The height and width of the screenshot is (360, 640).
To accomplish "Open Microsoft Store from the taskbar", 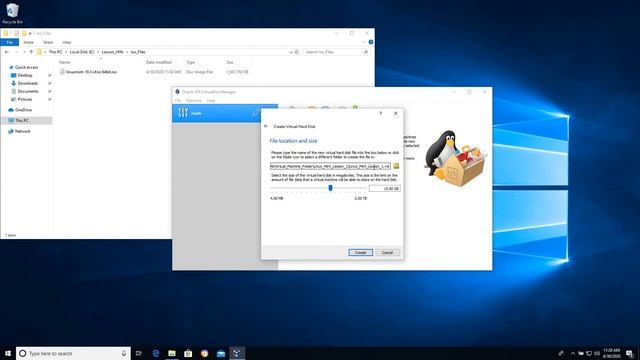I will pyautogui.click(x=188, y=353).
